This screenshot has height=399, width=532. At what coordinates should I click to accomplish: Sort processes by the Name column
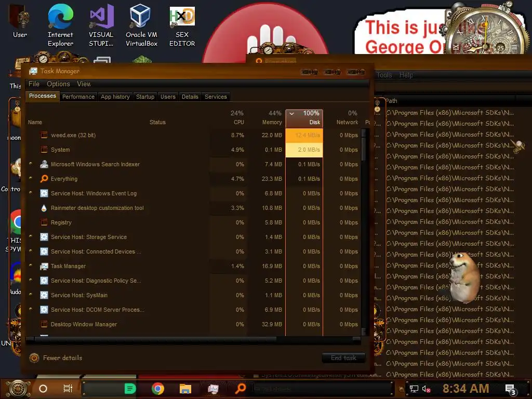(35, 122)
